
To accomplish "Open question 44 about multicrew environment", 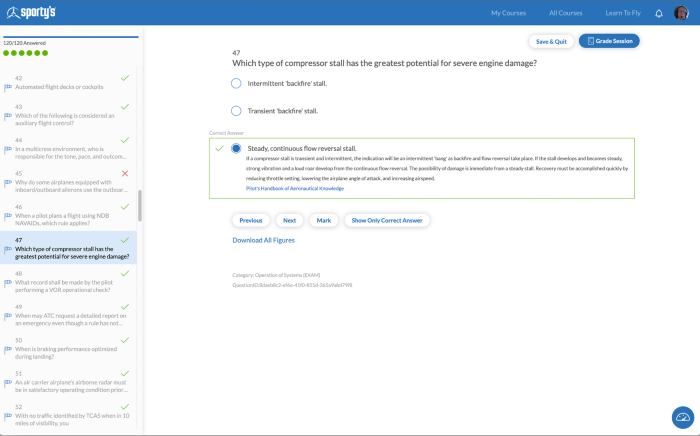I will [x=68, y=149].
